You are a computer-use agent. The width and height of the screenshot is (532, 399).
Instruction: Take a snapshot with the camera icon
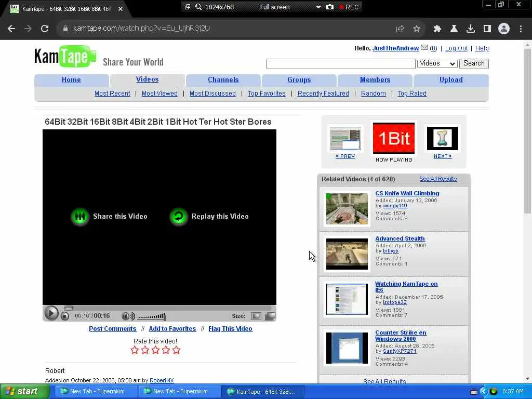point(330,7)
